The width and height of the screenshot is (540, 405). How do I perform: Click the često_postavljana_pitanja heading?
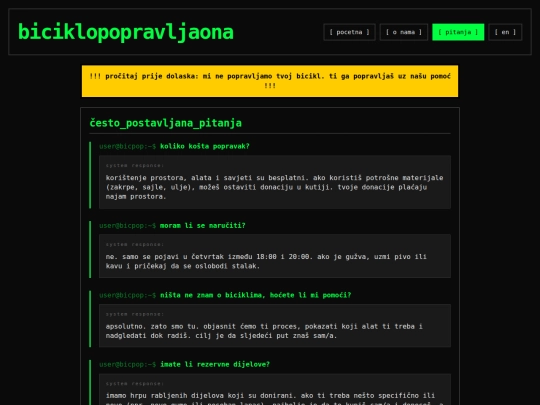pyautogui.click(x=166, y=123)
